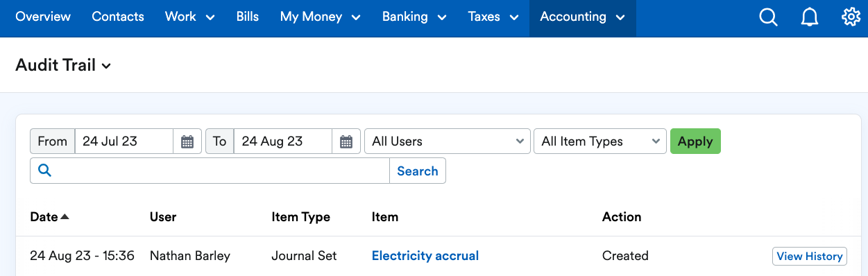The image size is (868, 276).
Task: Click the Item column header
Action: [x=385, y=217]
